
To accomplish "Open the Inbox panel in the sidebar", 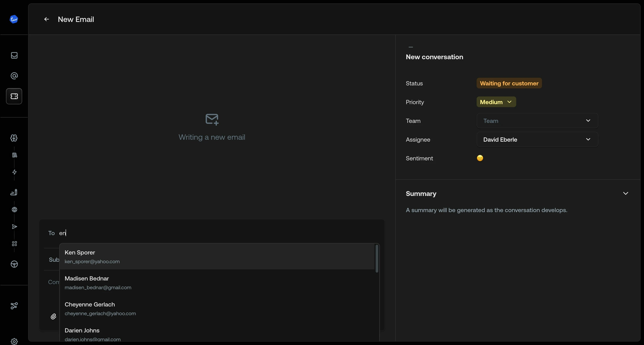I will tap(14, 56).
